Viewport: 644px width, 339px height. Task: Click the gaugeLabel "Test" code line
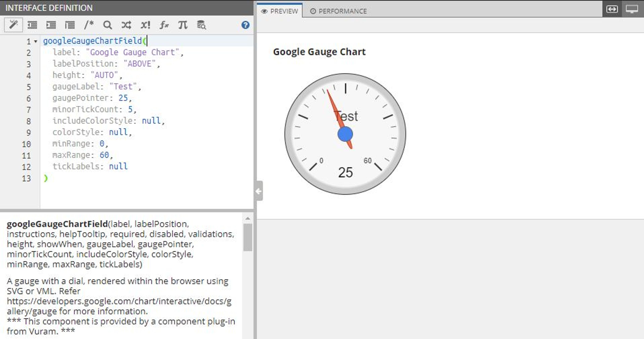(97, 87)
